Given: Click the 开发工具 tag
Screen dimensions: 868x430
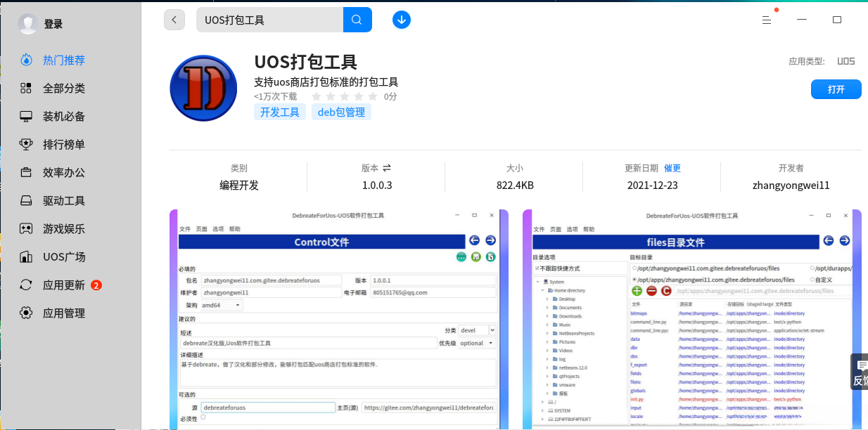Looking at the screenshot, I should [x=280, y=112].
